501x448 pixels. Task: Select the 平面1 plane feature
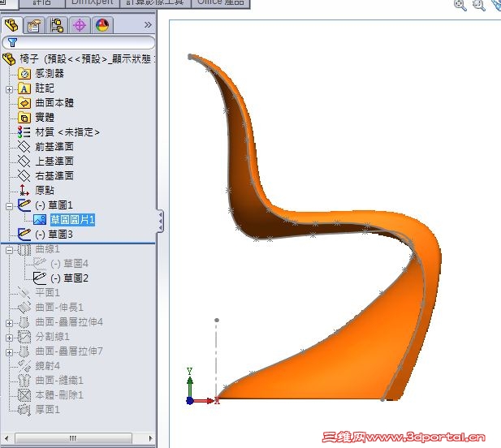pos(47,293)
